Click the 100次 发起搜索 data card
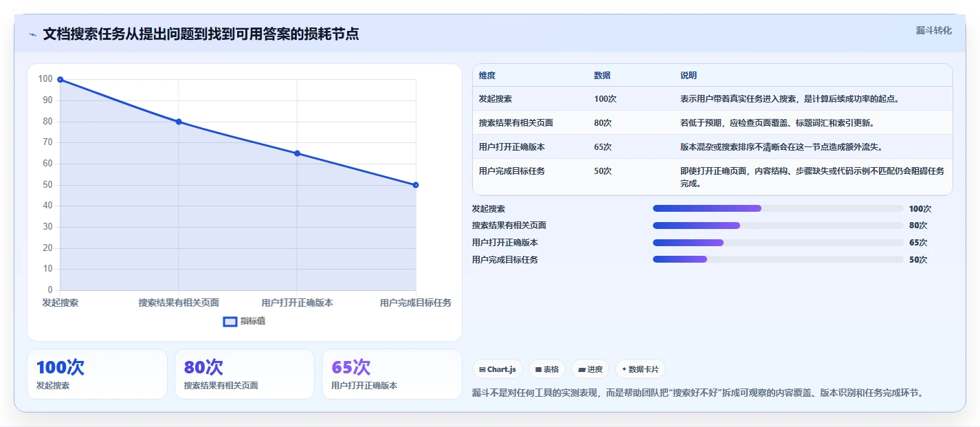 click(97, 374)
